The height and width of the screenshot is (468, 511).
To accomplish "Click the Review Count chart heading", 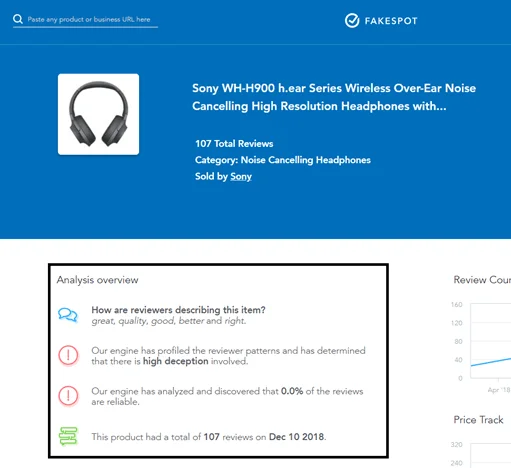I will [482, 280].
